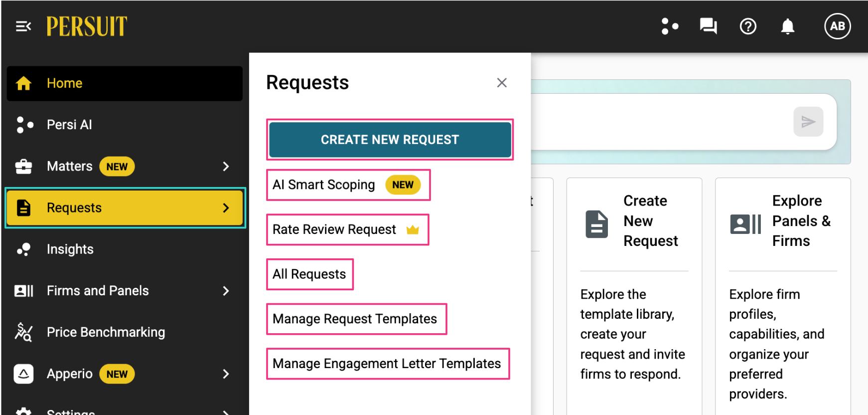Click the 'Explore firm profiles' description text
Viewport: 868px width, 415px height.
[777, 344]
